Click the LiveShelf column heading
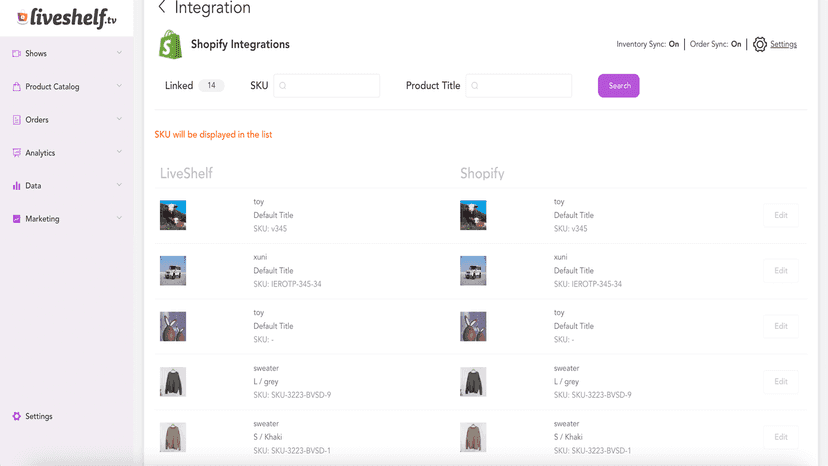The width and height of the screenshot is (828, 466). click(x=186, y=173)
